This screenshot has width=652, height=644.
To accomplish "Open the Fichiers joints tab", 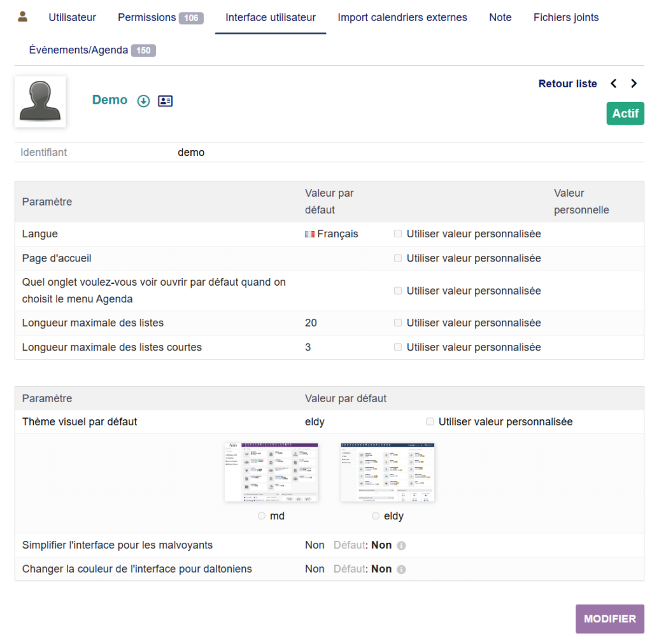I will tap(565, 17).
